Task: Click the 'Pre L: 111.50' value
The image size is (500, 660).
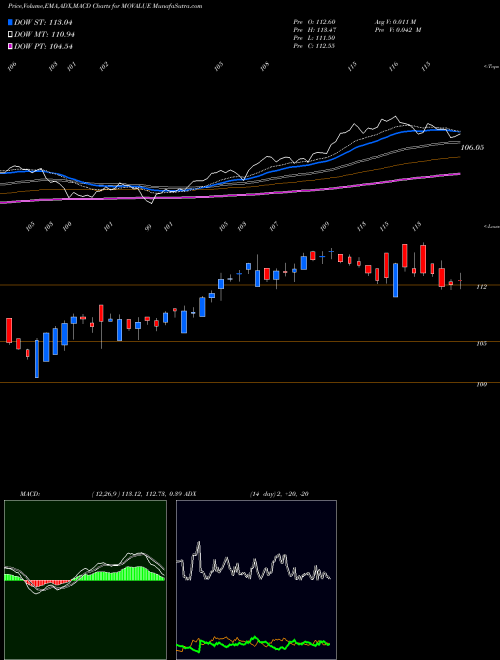Action: coord(314,38)
